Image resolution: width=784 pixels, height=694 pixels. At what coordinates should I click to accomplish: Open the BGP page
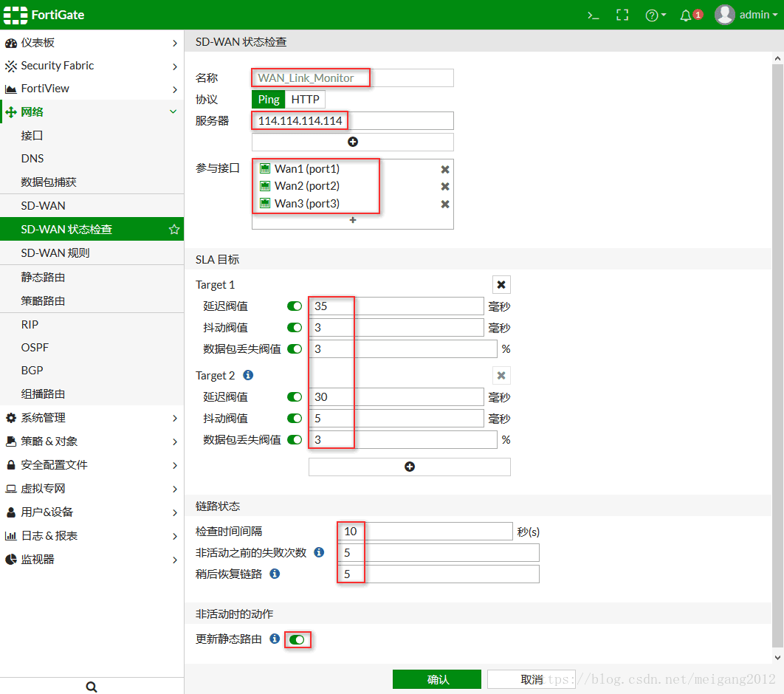click(x=92, y=371)
